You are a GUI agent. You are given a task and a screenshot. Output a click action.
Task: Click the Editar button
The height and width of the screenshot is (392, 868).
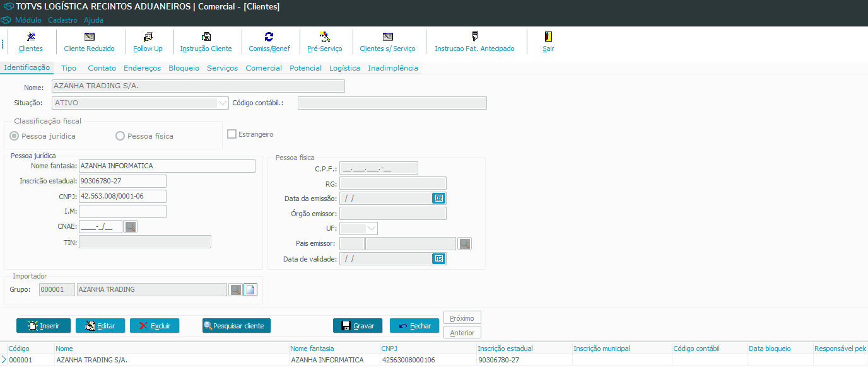pyautogui.click(x=100, y=326)
